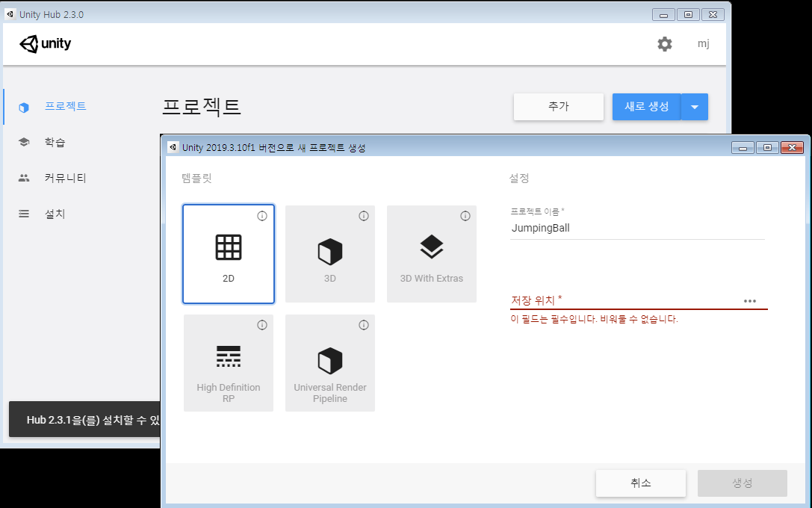Image resolution: width=812 pixels, height=508 pixels.
Task: Open 설치 section in Hub sidebar
Action: [x=55, y=214]
